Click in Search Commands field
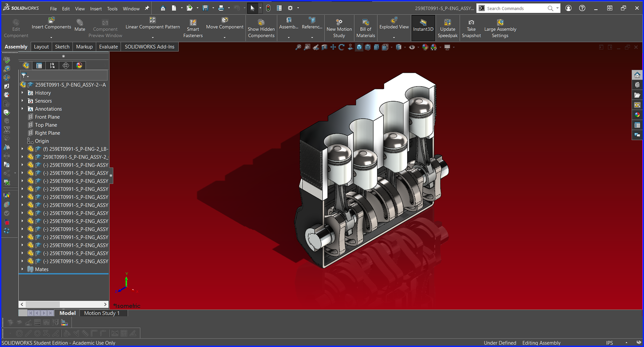This screenshot has height=347, width=644. coord(516,8)
